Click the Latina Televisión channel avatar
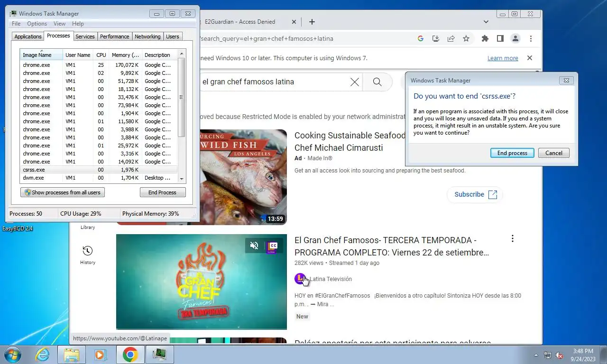This screenshot has width=607, height=364. pyautogui.click(x=300, y=279)
